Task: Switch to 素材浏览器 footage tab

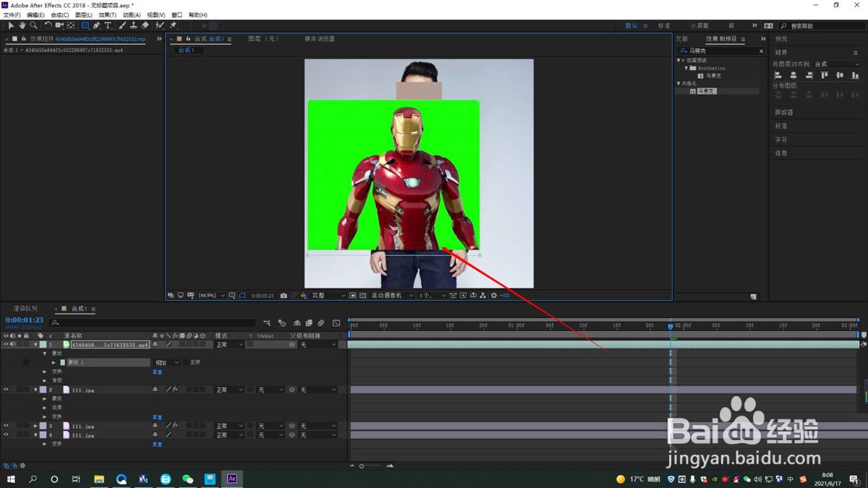Action: click(x=320, y=39)
